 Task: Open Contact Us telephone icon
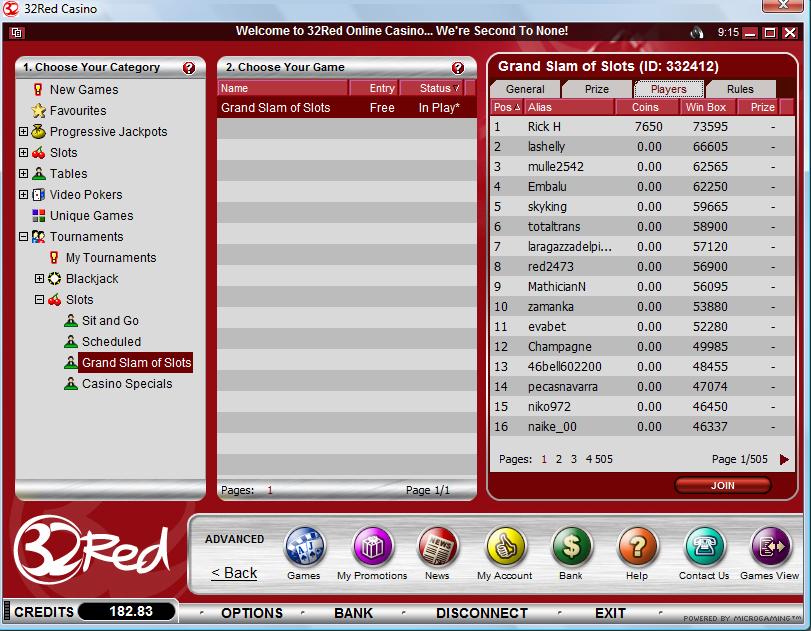704,547
